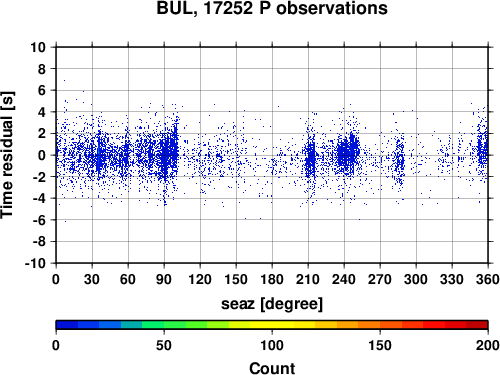
Task: Click the 'Time residual [s]' y-axis label
Action: click(7, 155)
